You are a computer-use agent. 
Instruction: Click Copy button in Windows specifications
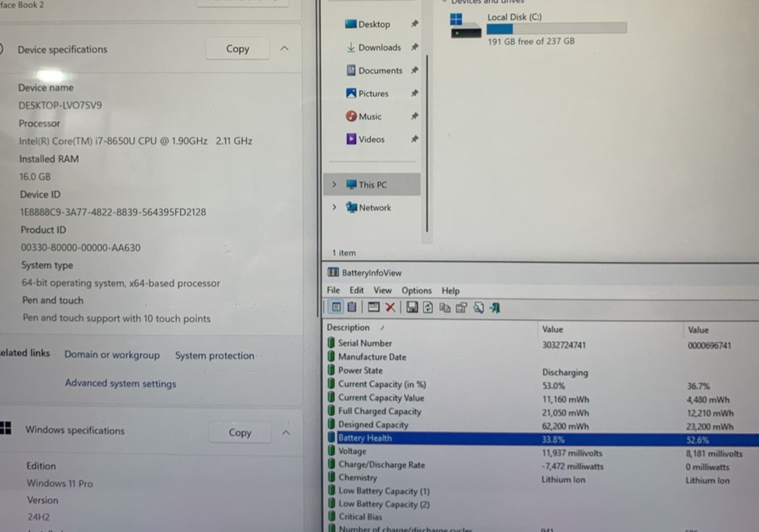pyautogui.click(x=240, y=432)
